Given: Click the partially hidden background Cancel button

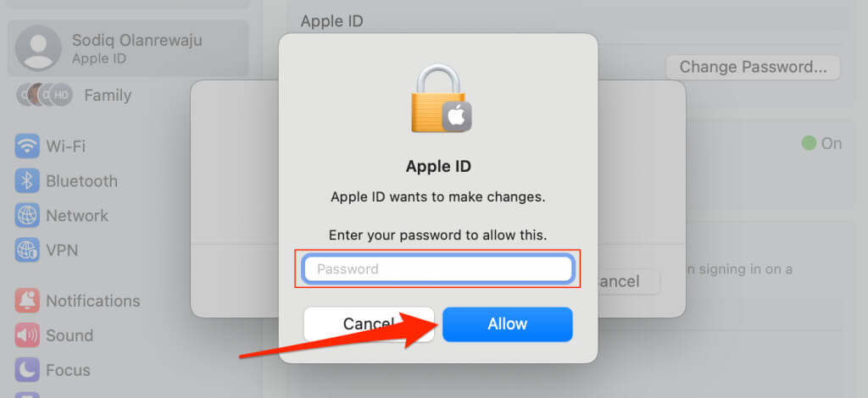Looking at the screenshot, I should [x=629, y=281].
